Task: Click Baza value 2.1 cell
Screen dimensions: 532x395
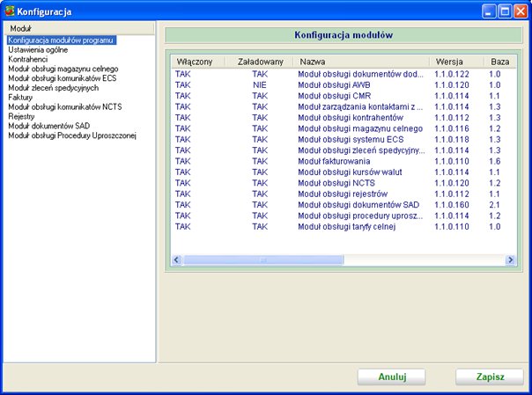Action: [x=495, y=205]
